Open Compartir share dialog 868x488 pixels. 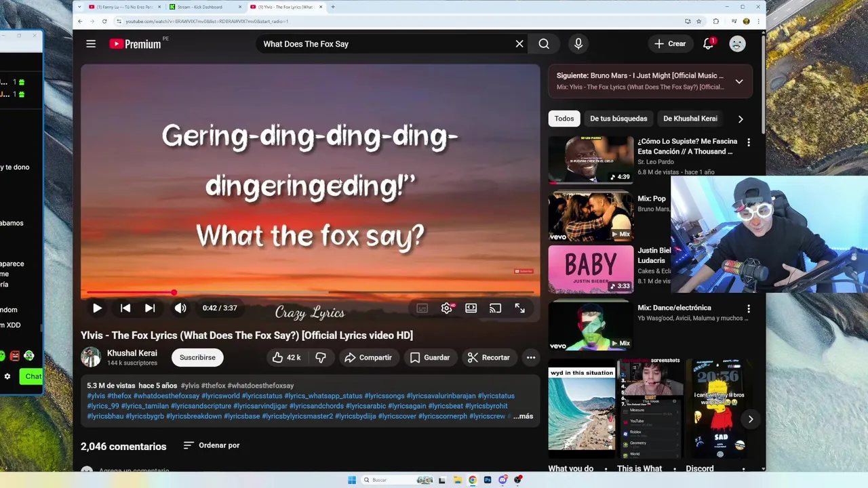[x=368, y=357]
